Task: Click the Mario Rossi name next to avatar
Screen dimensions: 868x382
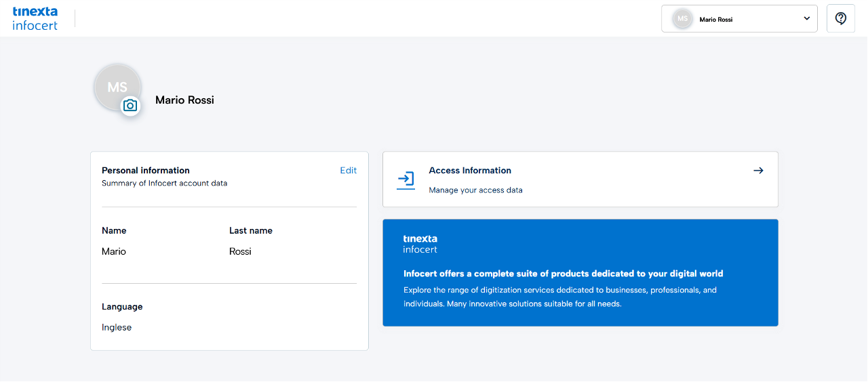Action: click(x=184, y=100)
